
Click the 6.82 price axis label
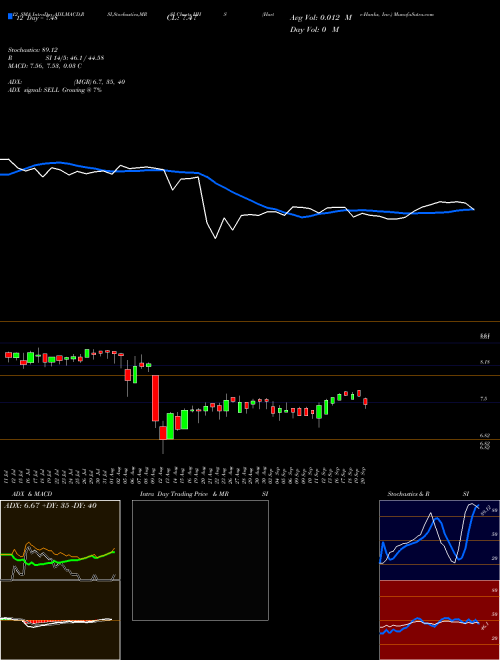[x=484, y=436]
